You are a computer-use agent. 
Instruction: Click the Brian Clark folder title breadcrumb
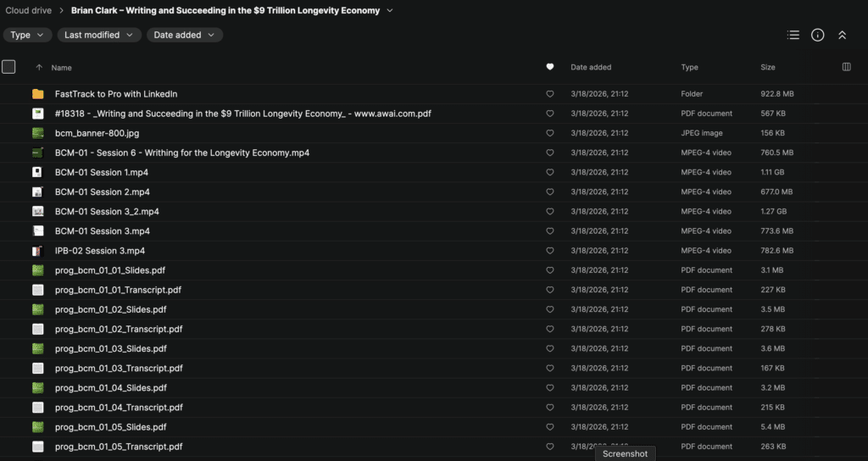pyautogui.click(x=225, y=10)
